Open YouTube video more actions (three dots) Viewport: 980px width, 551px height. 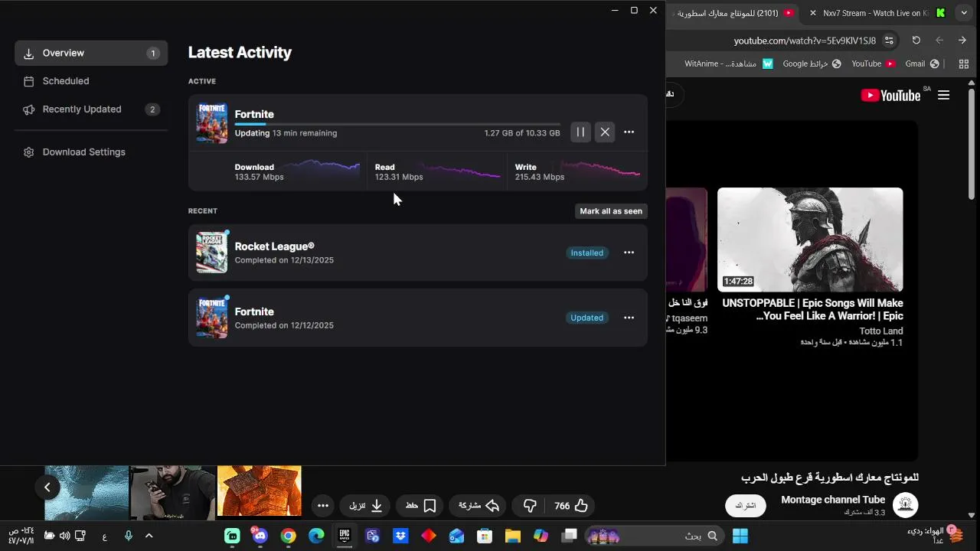pos(323,506)
